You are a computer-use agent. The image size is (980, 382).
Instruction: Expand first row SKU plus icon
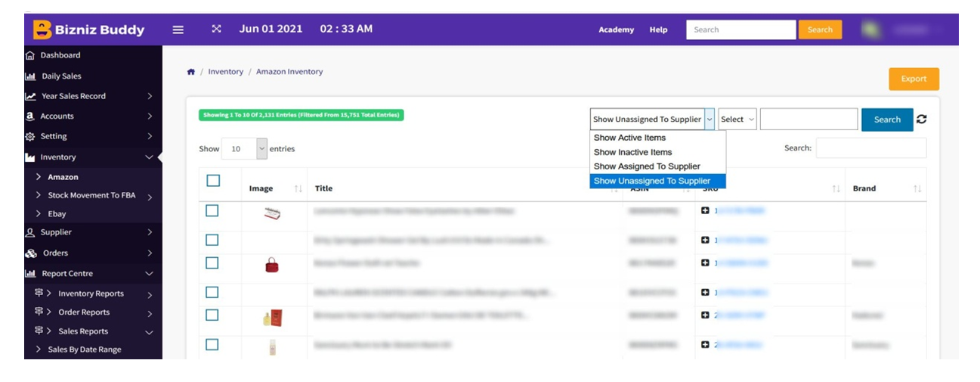coord(705,211)
